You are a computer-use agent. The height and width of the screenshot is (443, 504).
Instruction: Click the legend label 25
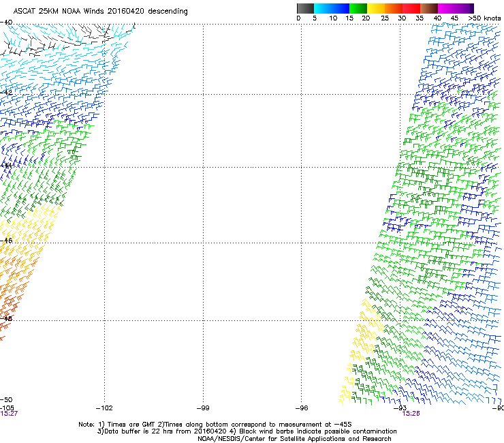pyautogui.click(x=385, y=18)
